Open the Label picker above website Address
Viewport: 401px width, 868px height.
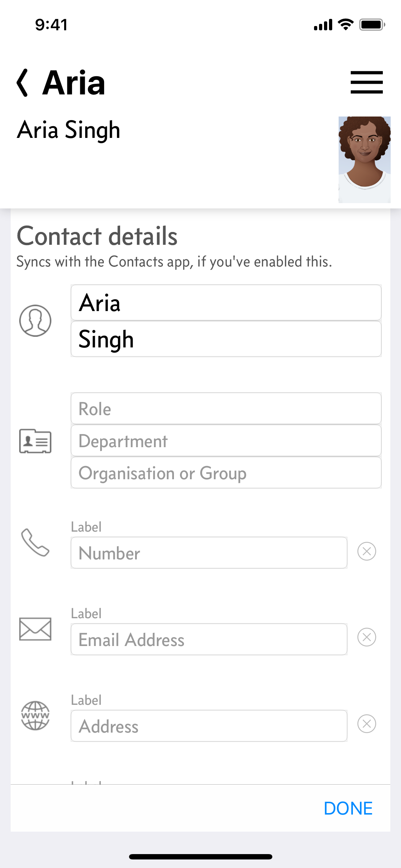[x=86, y=700]
